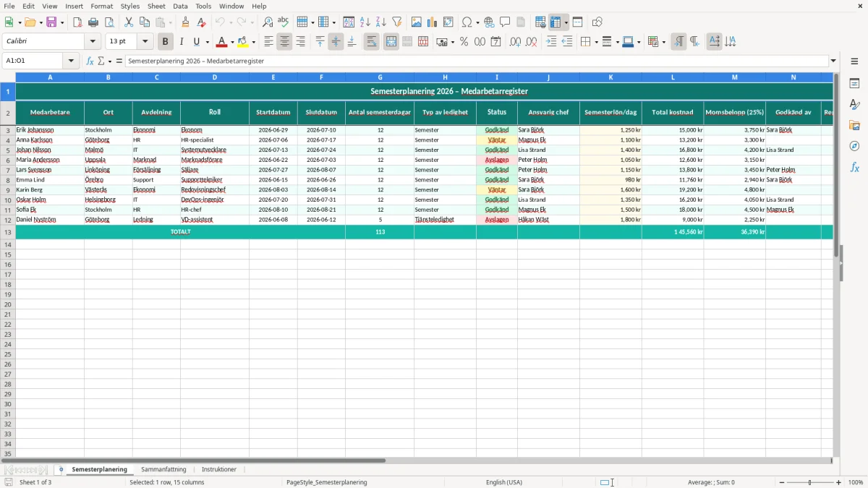868x488 pixels.
Task: Expand the Font Color dropdown arrow
Action: point(231,42)
